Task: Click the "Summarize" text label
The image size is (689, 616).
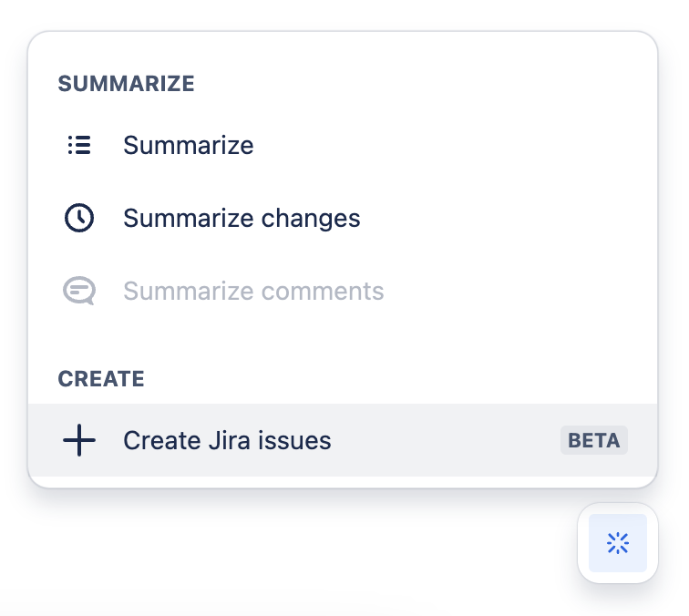Action: [189, 145]
